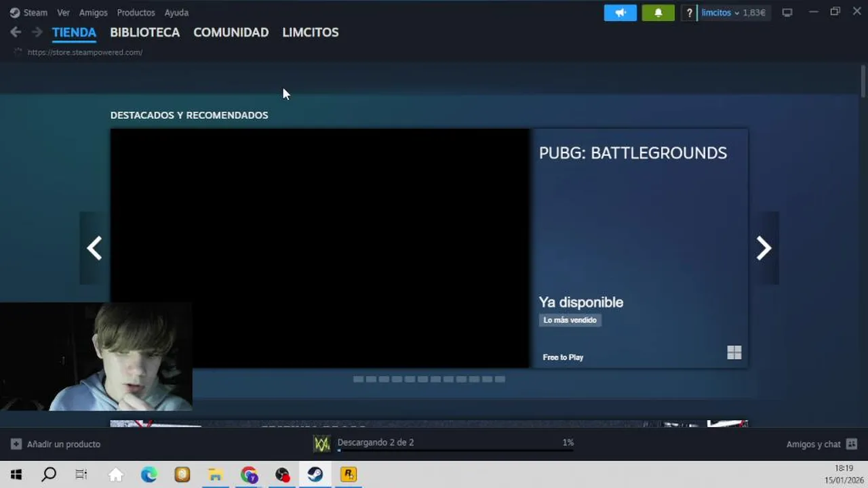
Task: Click the chat icon beside 'Amigos y chat'
Action: click(x=852, y=444)
